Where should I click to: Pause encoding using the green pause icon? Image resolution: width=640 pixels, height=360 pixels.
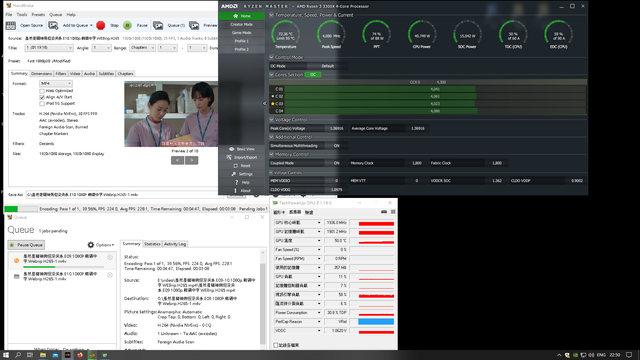127,25
